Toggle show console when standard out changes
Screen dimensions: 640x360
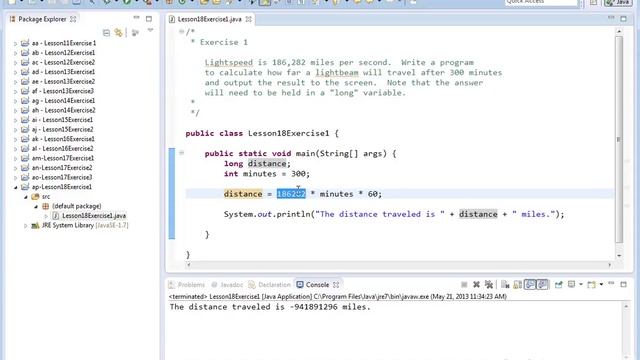coord(530,284)
